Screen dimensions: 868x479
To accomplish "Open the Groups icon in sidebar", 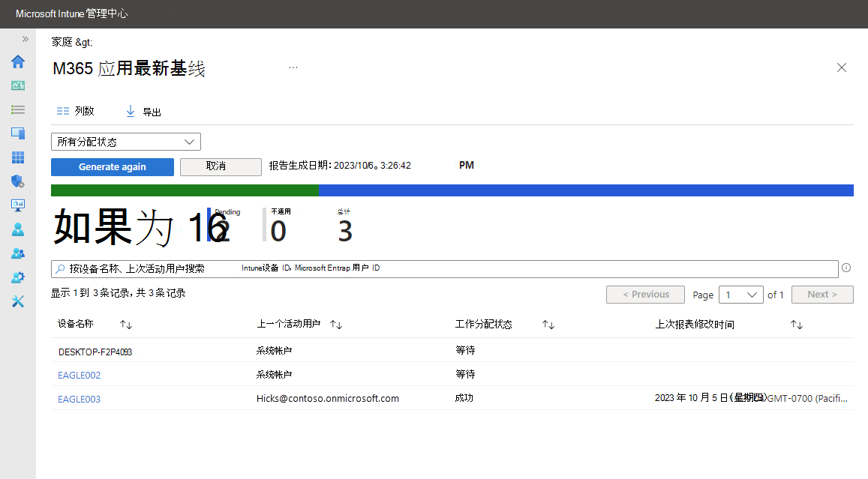I will [18, 253].
